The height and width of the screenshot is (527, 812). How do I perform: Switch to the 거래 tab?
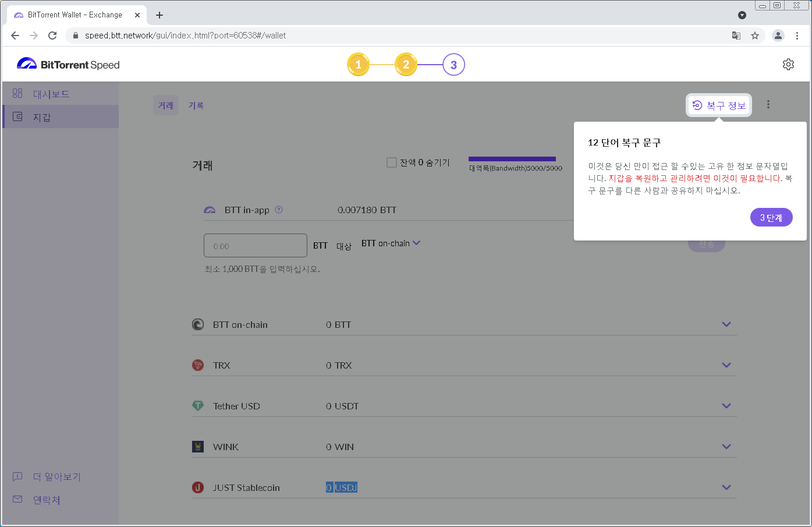coord(166,105)
